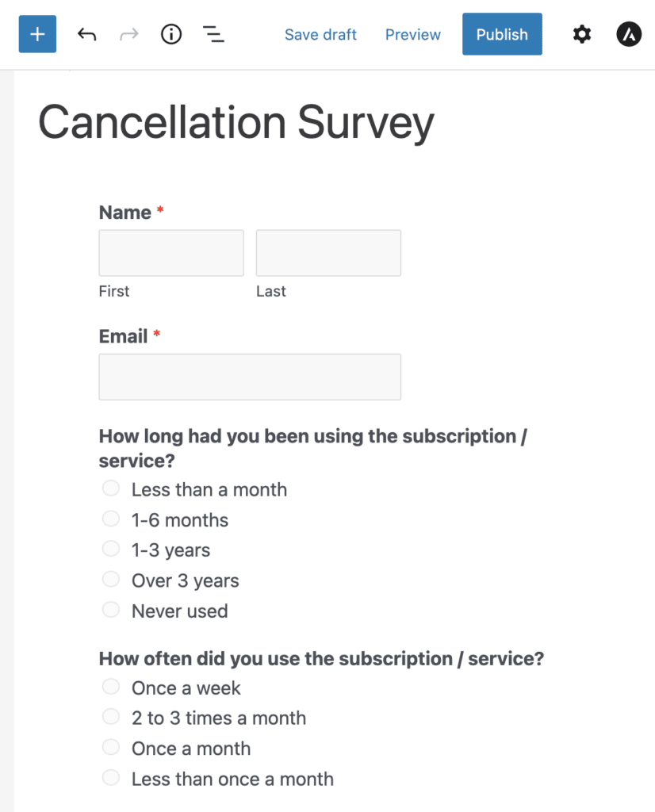Click the circular site avatar icon

pos(628,34)
